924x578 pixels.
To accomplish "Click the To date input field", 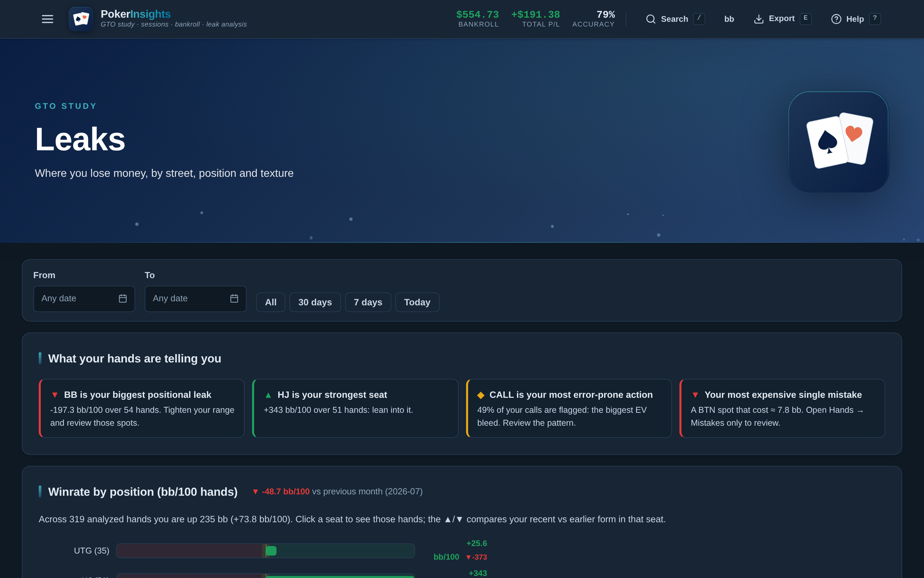I will [x=195, y=299].
